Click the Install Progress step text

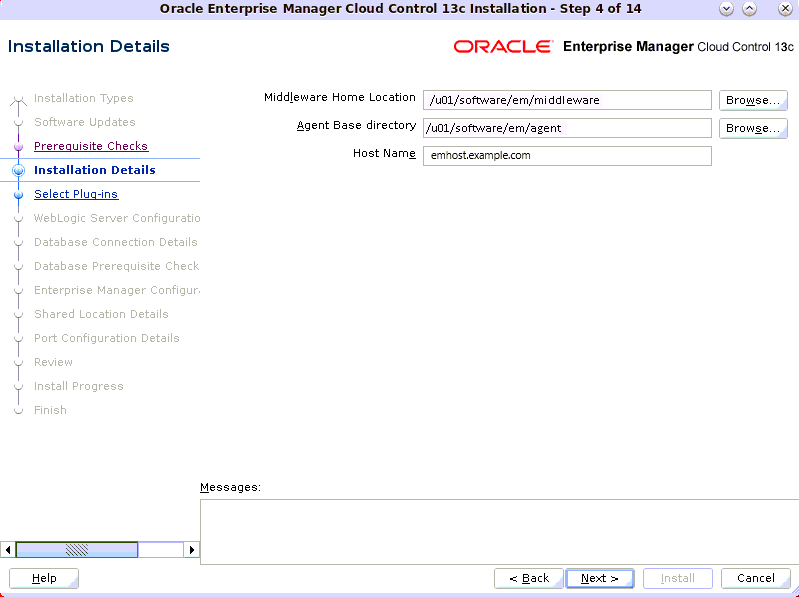pos(78,386)
